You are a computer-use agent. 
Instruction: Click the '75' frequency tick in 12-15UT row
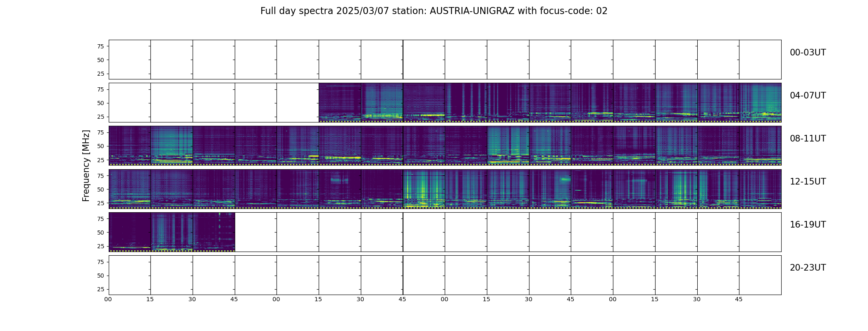[100, 175]
